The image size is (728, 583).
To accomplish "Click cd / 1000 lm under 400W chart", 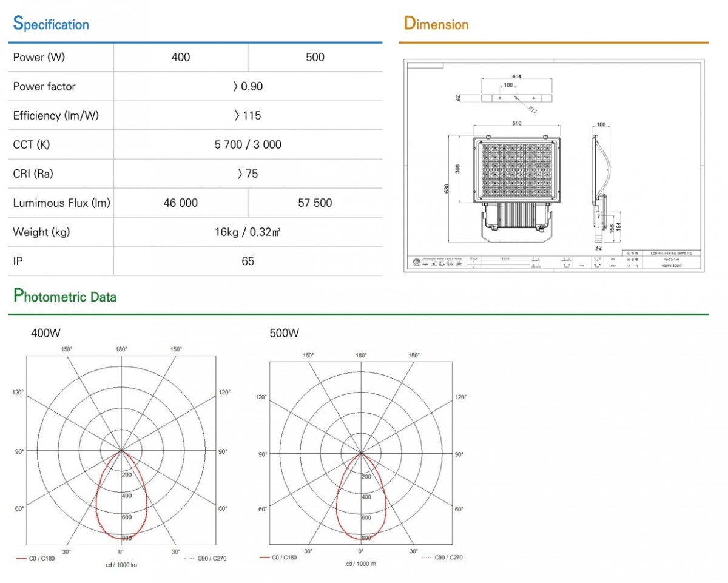I will pos(121,565).
